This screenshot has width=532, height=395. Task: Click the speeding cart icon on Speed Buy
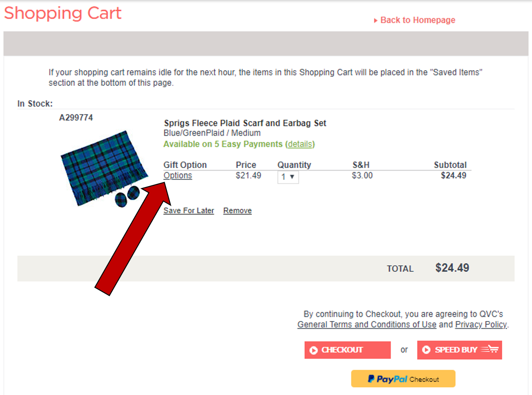tap(490, 350)
